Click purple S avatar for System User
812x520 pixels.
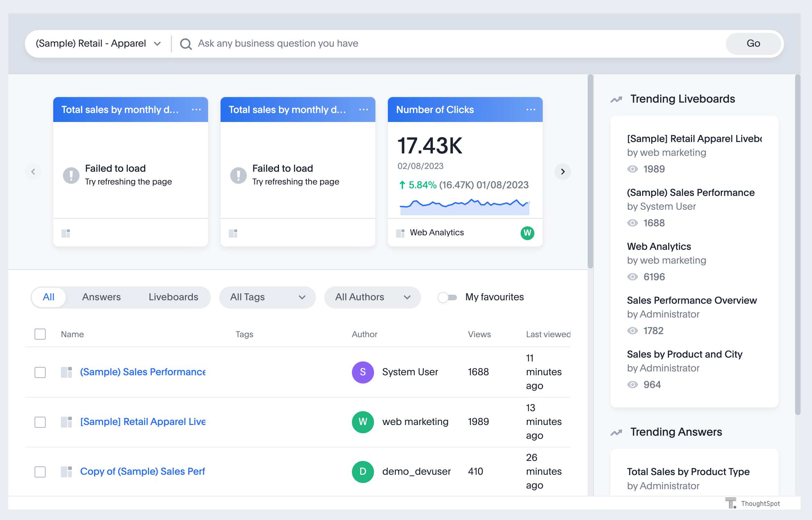tap(363, 372)
